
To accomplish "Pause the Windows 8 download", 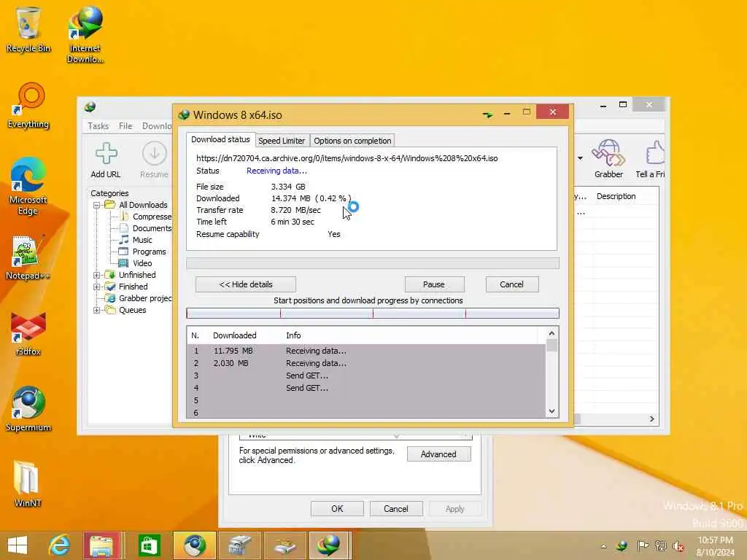I will [x=434, y=284].
